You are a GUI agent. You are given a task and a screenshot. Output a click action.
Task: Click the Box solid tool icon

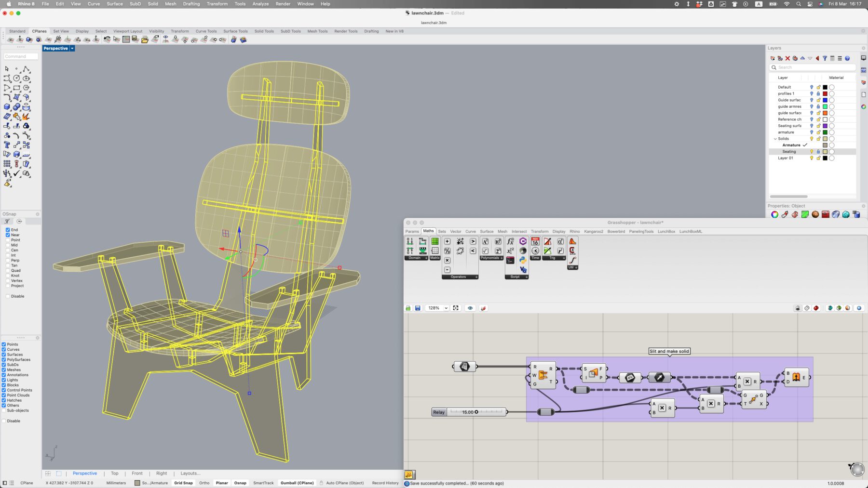click(7, 107)
